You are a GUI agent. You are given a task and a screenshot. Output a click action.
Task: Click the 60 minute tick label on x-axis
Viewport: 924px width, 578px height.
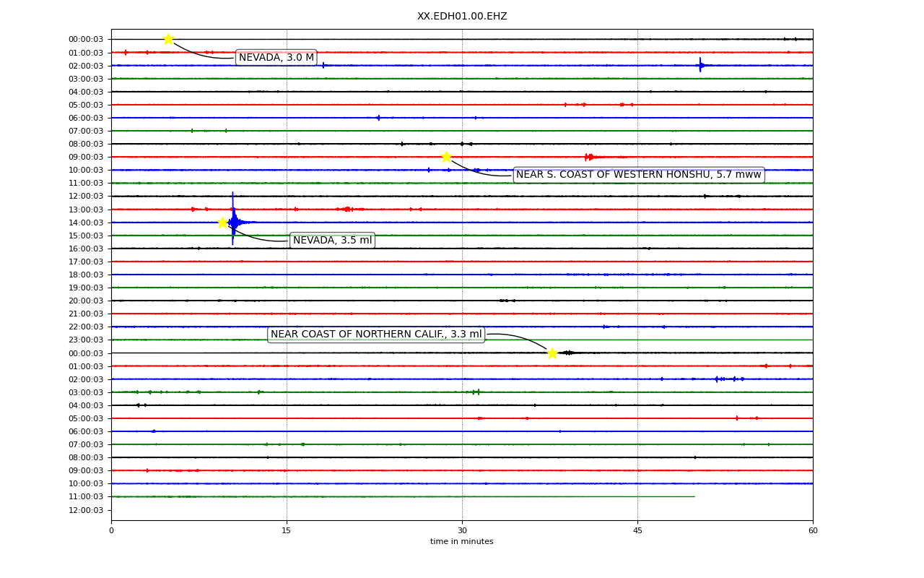[x=813, y=531]
